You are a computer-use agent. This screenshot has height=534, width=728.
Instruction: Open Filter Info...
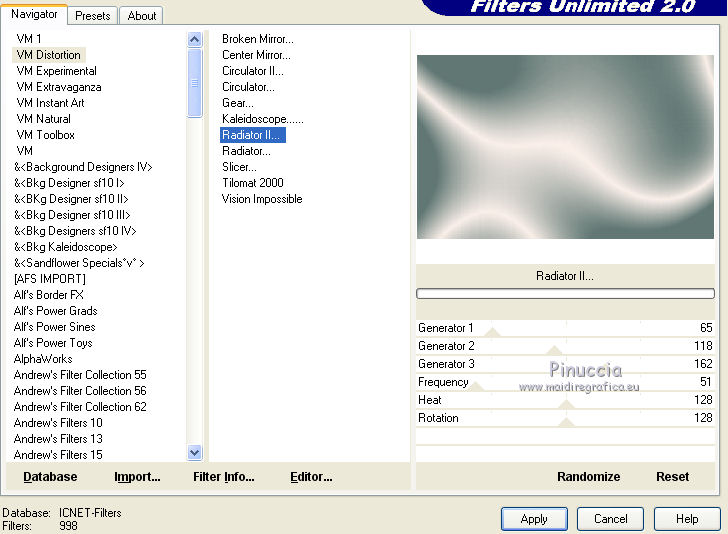pos(223,476)
